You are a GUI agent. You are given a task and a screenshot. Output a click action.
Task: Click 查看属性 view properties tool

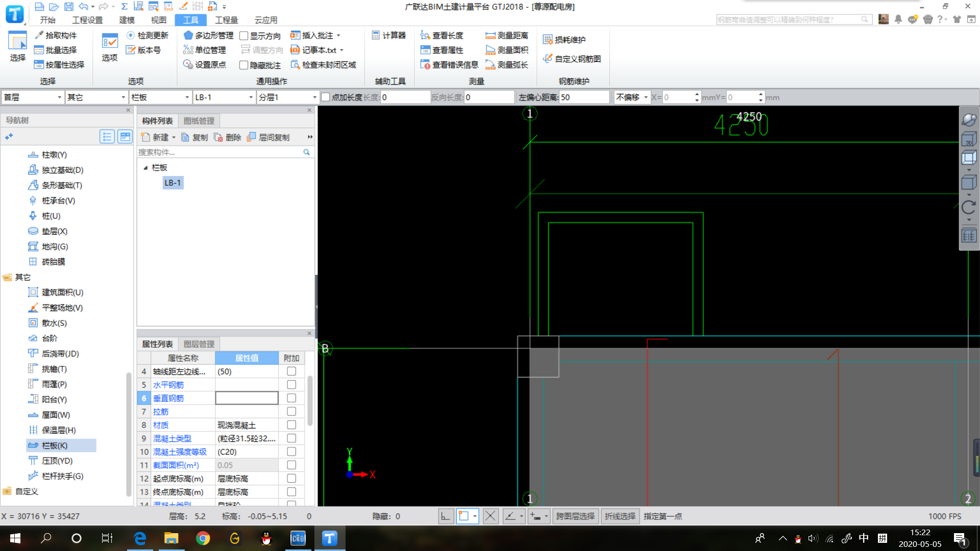point(442,50)
